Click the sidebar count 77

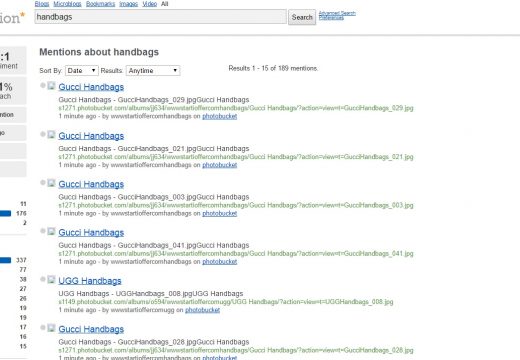click(x=23, y=269)
